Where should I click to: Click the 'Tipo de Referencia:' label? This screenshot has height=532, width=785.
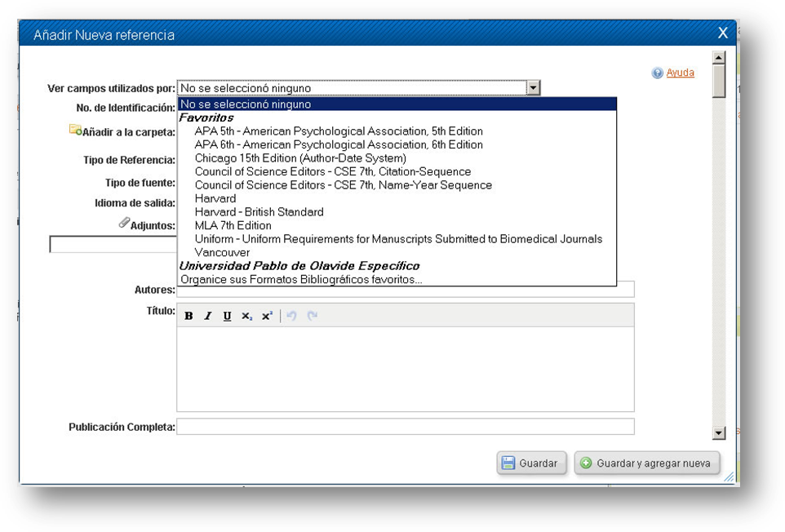point(129,160)
